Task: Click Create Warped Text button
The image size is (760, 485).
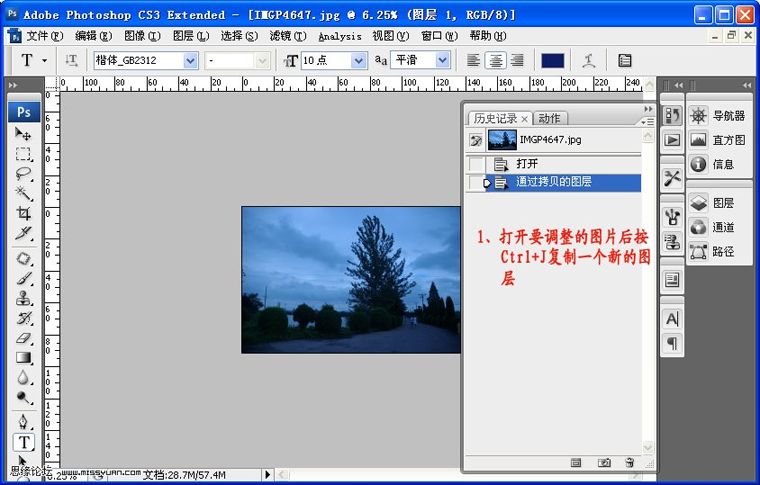Action: (x=588, y=61)
